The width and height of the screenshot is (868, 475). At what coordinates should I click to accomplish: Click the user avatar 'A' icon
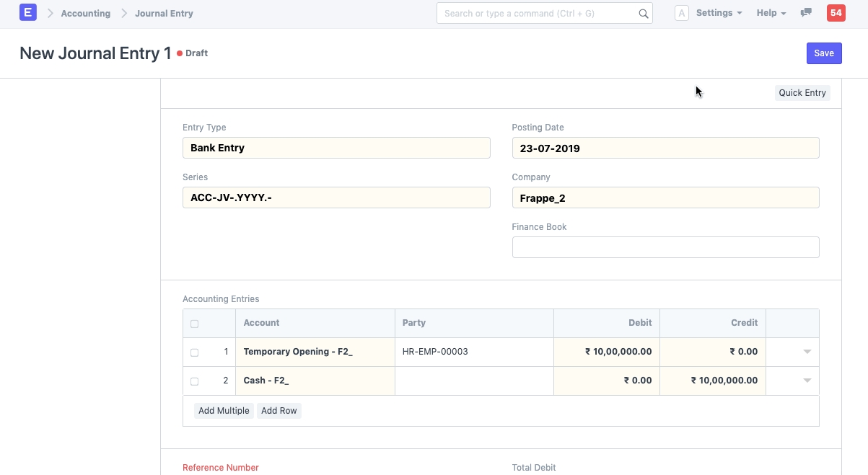coord(681,13)
